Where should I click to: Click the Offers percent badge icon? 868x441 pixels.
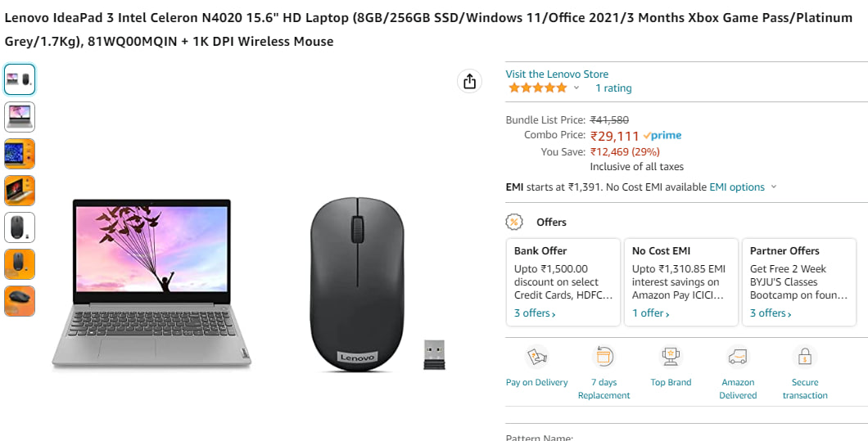point(514,222)
